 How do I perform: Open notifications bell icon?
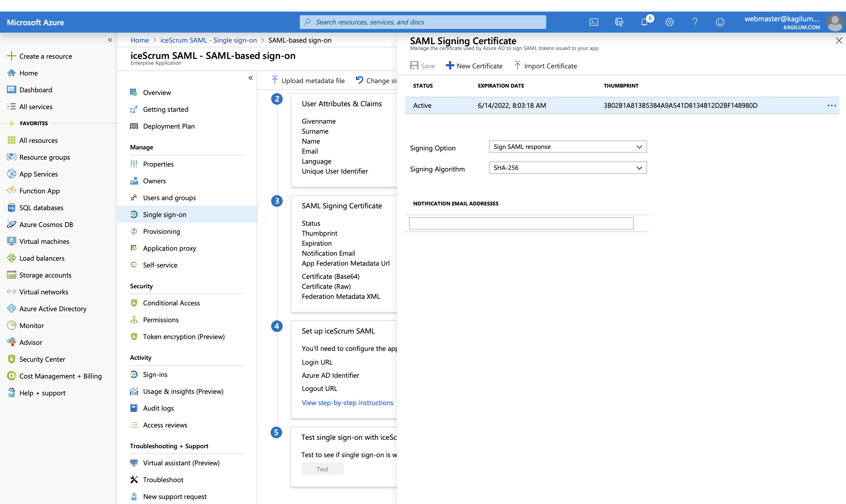point(644,22)
